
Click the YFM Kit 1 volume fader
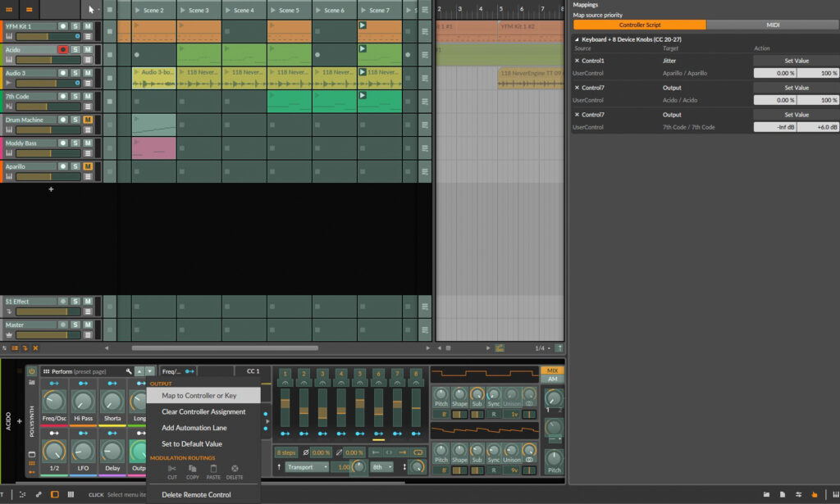click(x=48, y=36)
